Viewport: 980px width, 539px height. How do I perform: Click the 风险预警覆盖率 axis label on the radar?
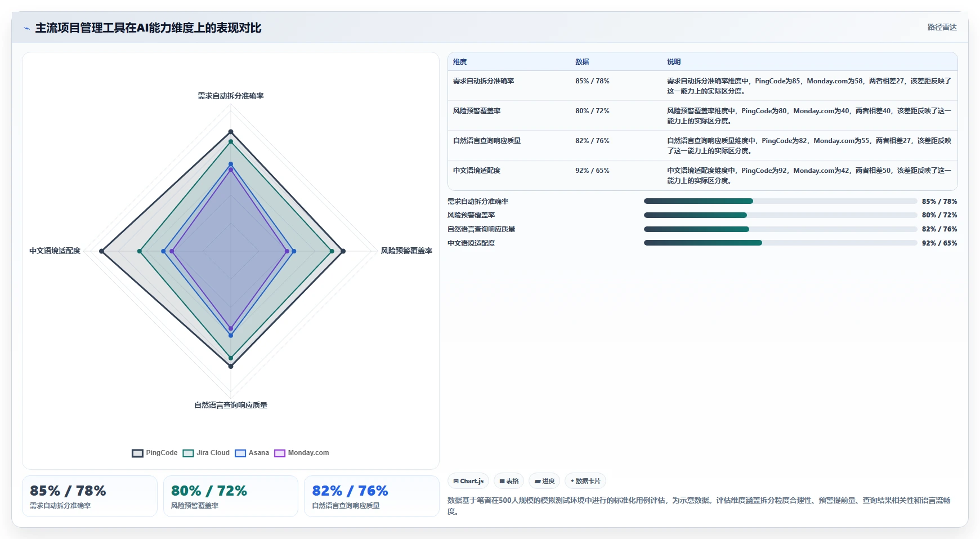(406, 251)
